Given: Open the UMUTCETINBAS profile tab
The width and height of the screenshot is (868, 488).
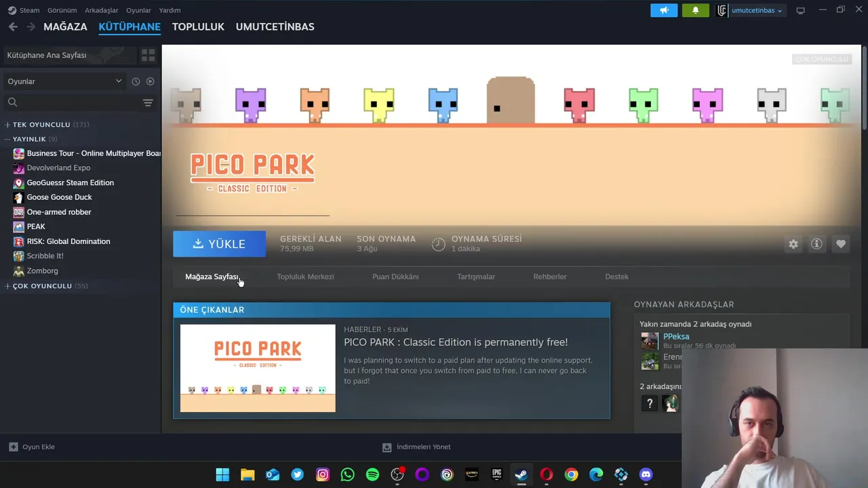Looking at the screenshot, I should [275, 26].
